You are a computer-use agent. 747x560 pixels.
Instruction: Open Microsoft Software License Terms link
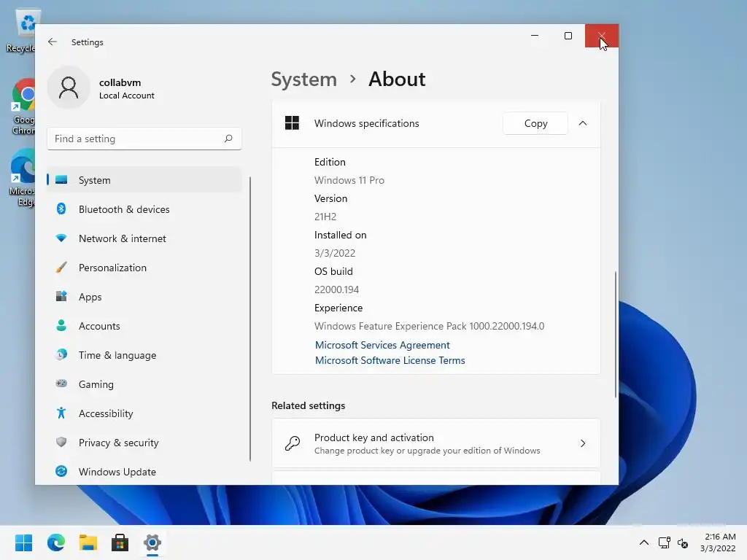click(390, 360)
